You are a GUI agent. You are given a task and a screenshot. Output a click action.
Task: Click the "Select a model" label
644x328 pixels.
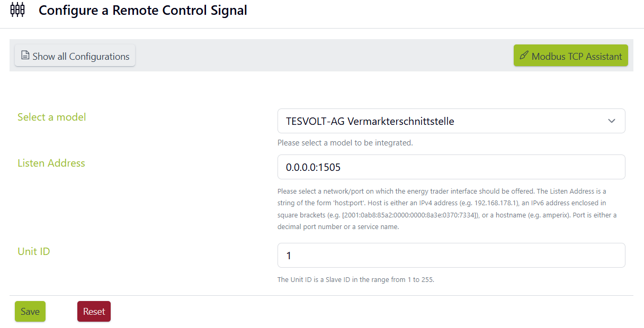51,117
